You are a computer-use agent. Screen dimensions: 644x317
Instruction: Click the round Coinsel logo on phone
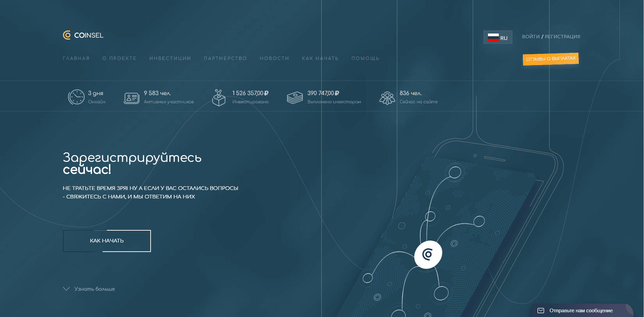(428, 254)
